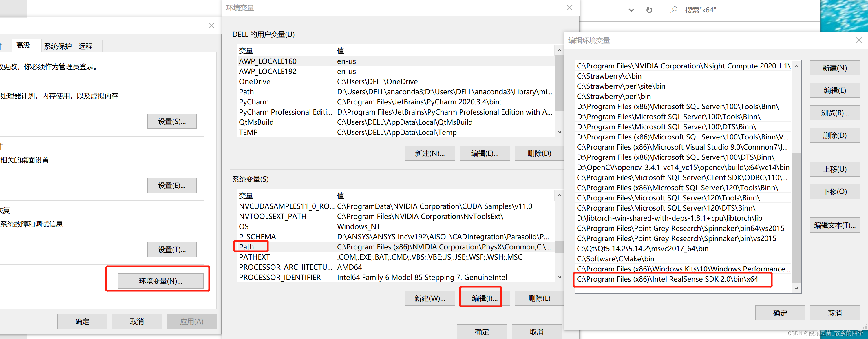The height and width of the screenshot is (339, 868).
Task: Select the QtMsBuild user variable
Action: tap(396, 122)
